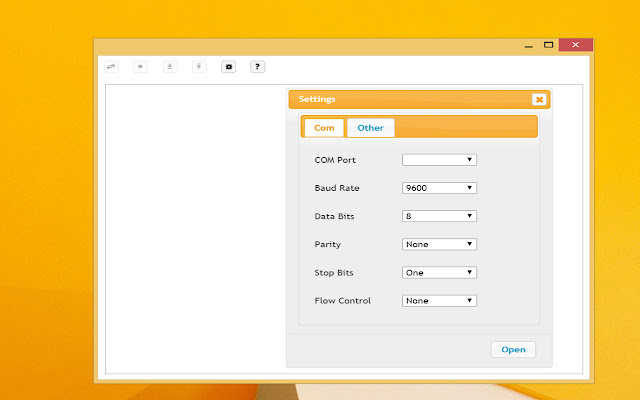
Task: Open the Baud Rate dropdown showing 9600
Action: click(x=439, y=188)
